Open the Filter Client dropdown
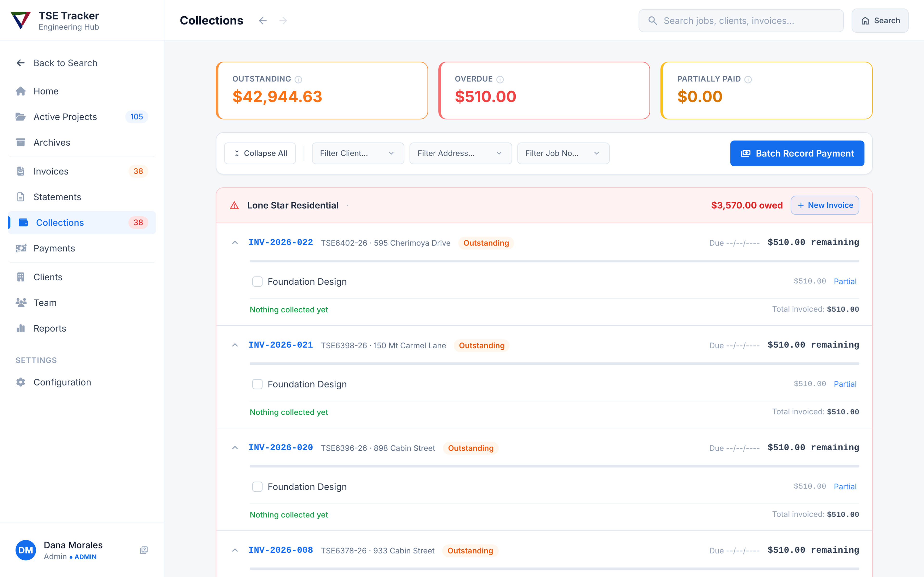Image resolution: width=924 pixels, height=577 pixels. coord(358,153)
